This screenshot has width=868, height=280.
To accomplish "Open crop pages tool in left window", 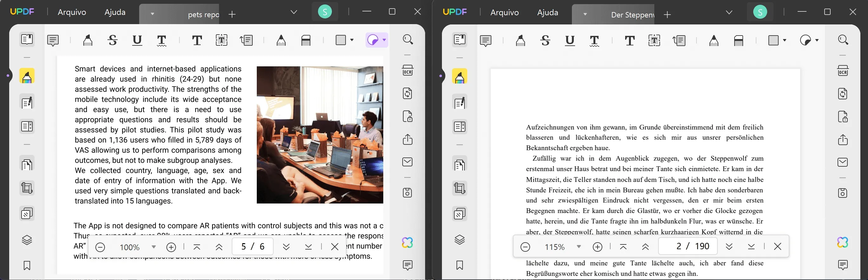I will [27, 188].
